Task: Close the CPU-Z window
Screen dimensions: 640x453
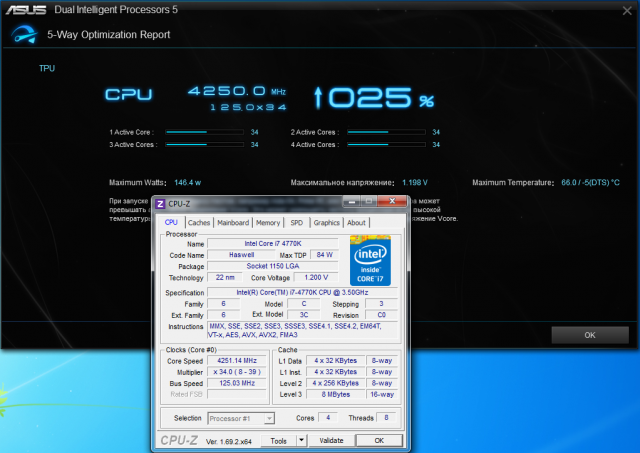Action: click(392, 201)
